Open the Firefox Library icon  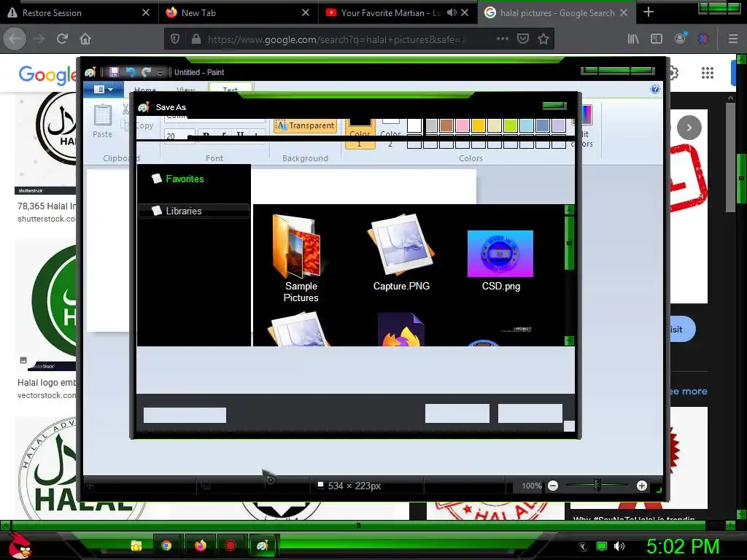click(x=633, y=39)
